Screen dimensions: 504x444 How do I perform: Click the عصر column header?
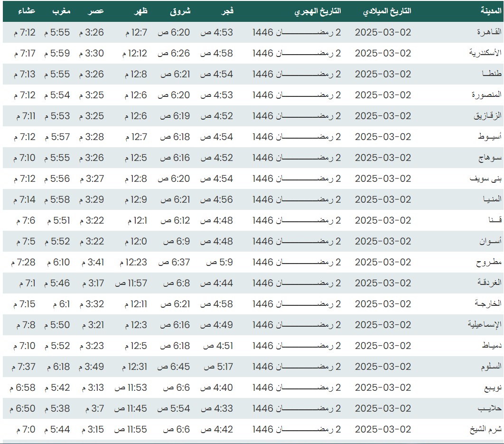click(97, 10)
